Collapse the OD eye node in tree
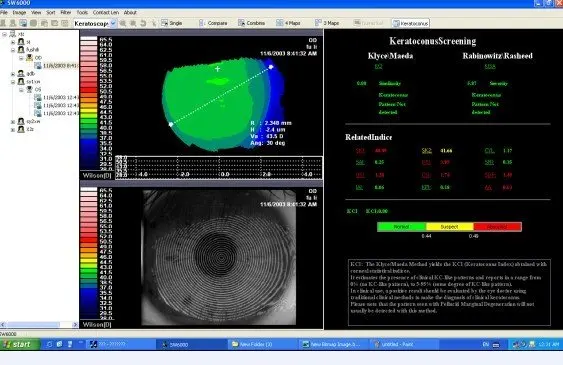 (x=21, y=58)
